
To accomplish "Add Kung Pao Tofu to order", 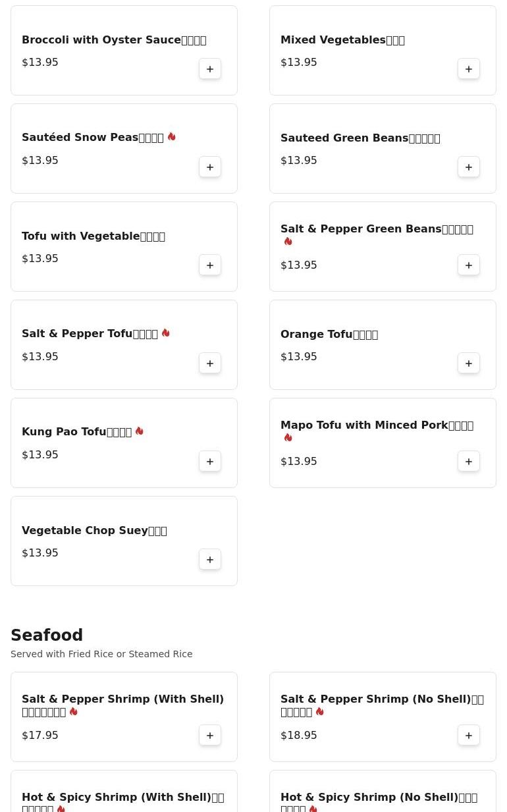I will point(210,462).
